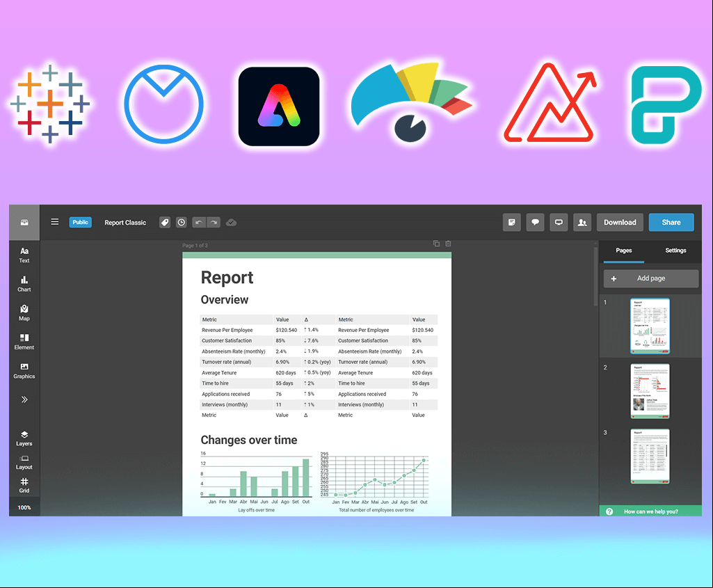
Task: Select the Changes over time heading
Action: click(x=249, y=440)
